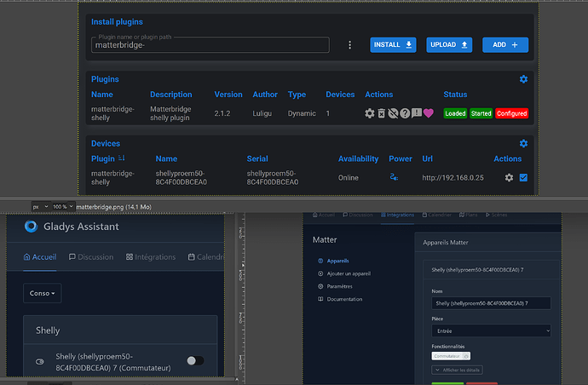Open the shelly plugin config gear icon
Viewport: 588px width, 385px height.
(x=369, y=113)
